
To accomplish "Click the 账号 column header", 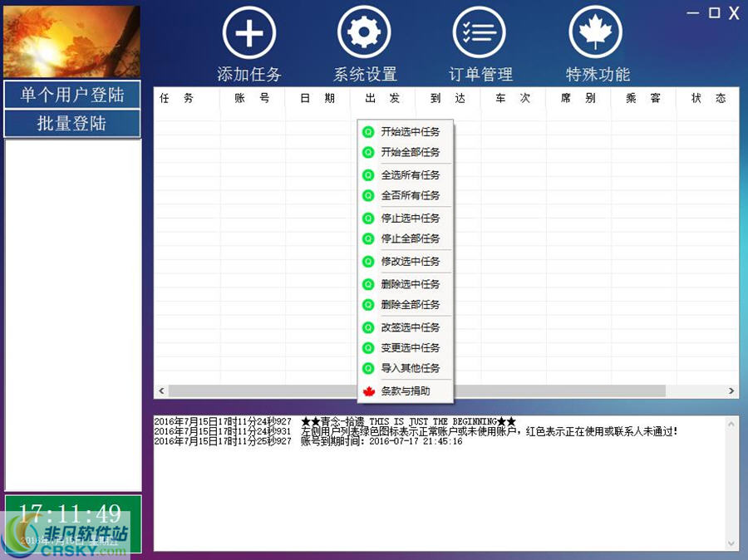I will click(252, 98).
